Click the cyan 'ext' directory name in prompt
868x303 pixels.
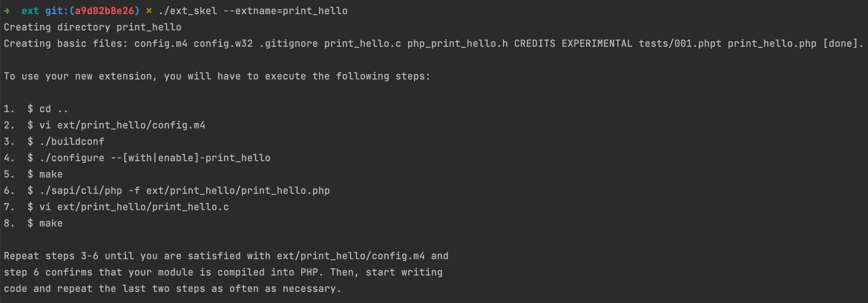pos(30,11)
